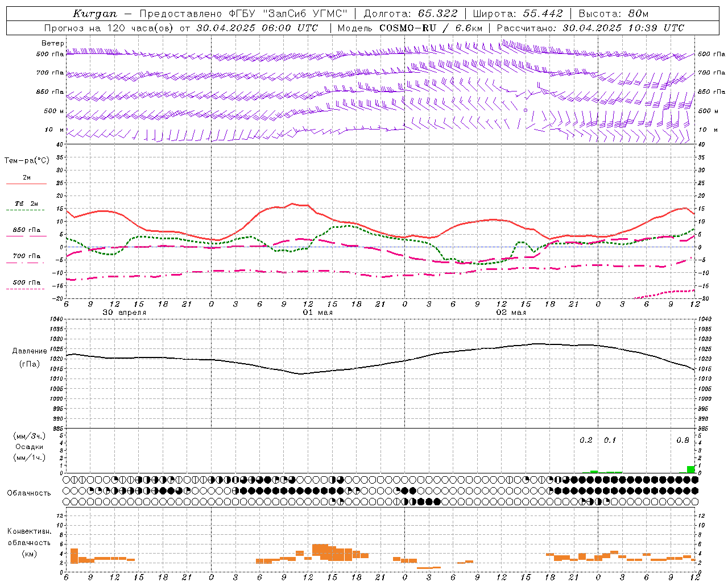Click the '01 мая' date label
728x582 pixels.
click(x=317, y=313)
